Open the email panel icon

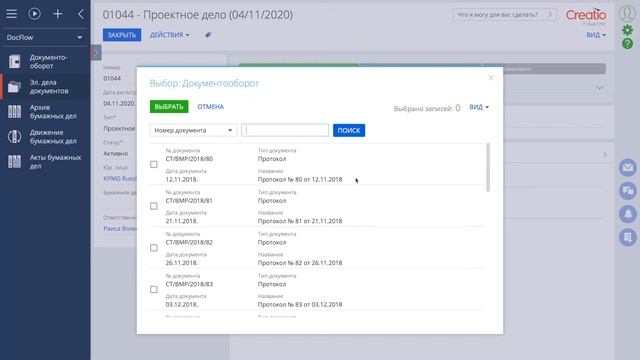pyautogui.click(x=628, y=168)
